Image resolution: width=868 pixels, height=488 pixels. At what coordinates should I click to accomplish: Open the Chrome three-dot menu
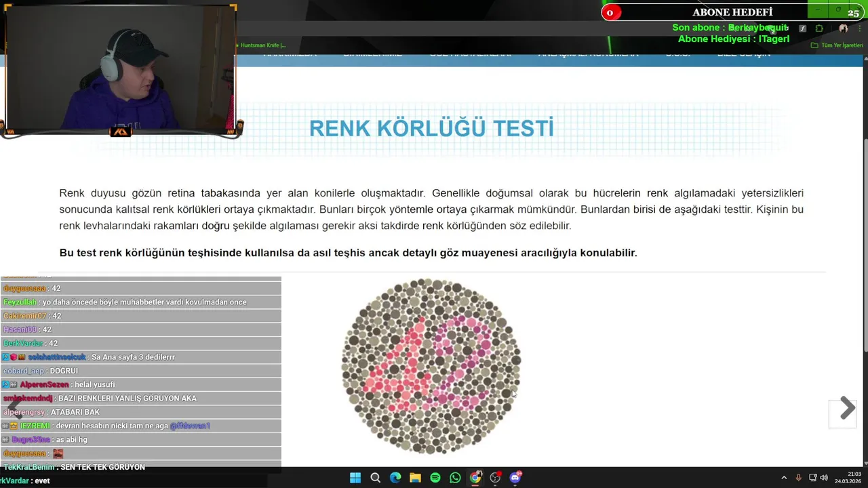click(860, 28)
